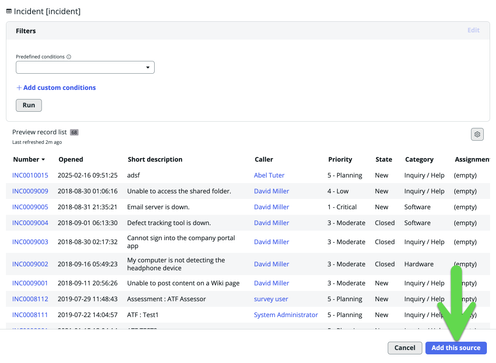The width and height of the screenshot is (496, 363).
Task: Open incident INC0009002
Action: [x=30, y=264]
